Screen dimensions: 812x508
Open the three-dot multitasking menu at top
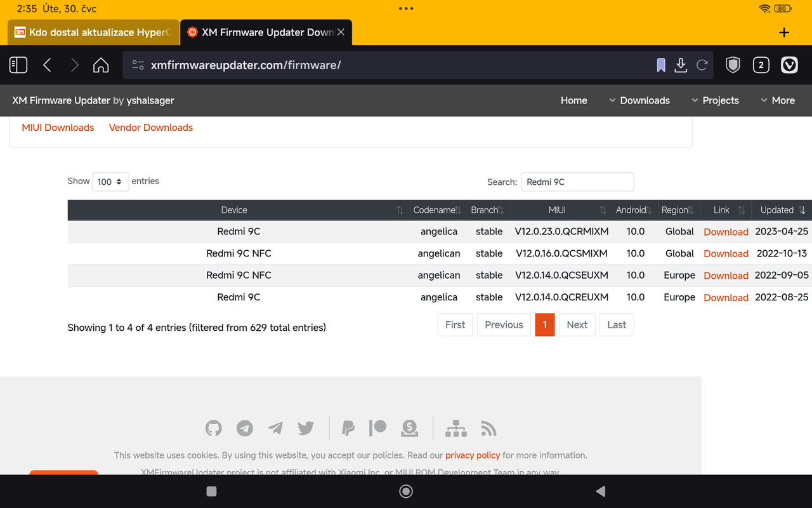tap(406, 9)
